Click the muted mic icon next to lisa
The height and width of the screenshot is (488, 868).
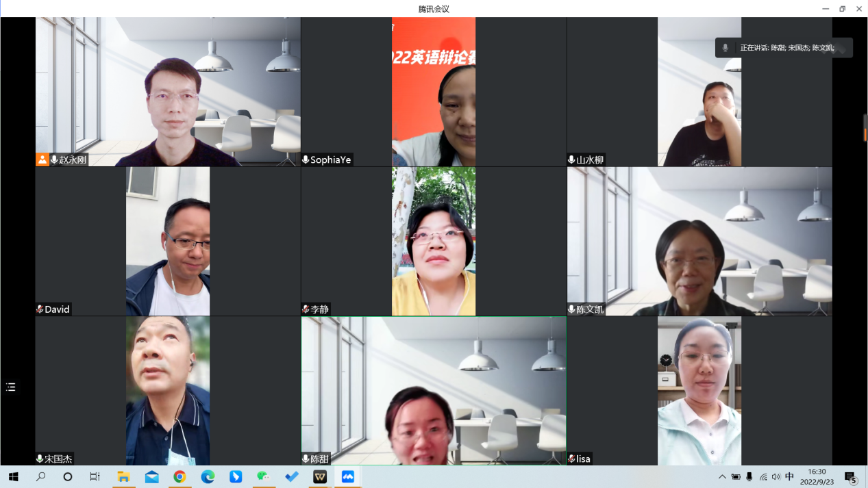click(571, 459)
